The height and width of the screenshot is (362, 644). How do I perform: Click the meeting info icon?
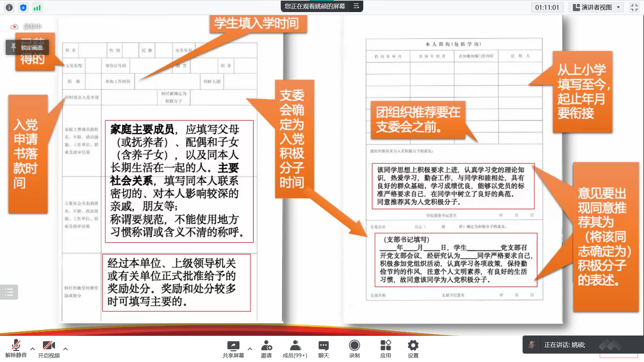tap(9, 7)
